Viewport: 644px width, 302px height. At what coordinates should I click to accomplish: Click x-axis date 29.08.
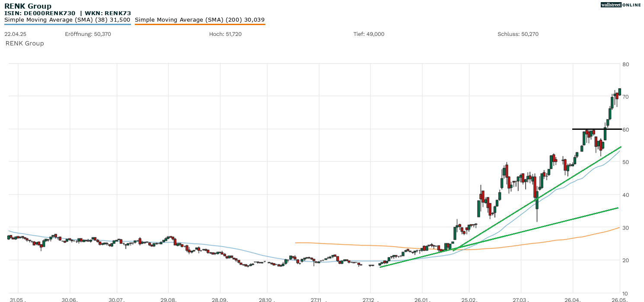click(168, 299)
